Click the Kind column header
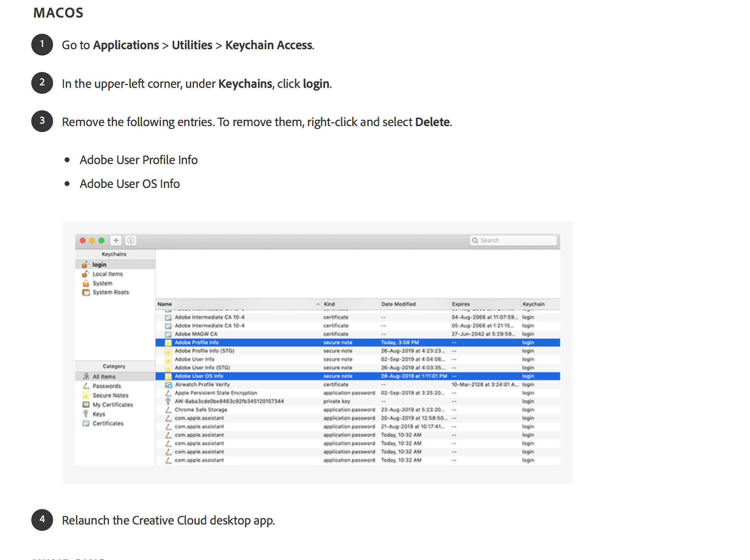Screen dimensions: 750x560 point(330,304)
